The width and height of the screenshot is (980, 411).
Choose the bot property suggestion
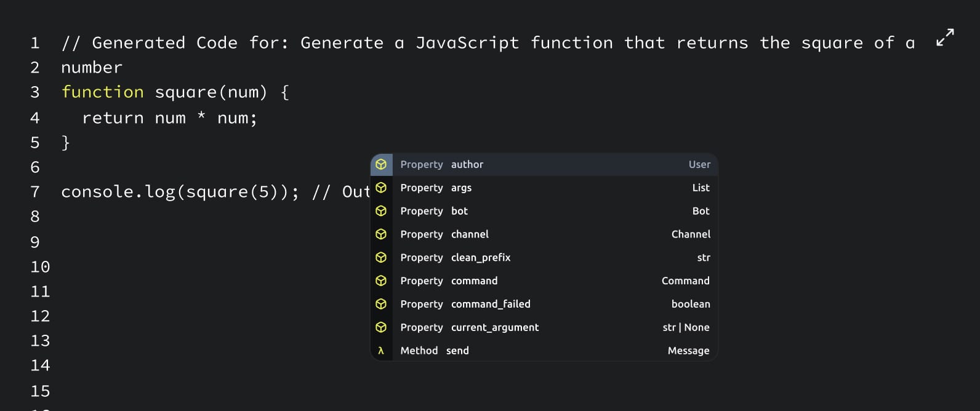tap(544, 211)
